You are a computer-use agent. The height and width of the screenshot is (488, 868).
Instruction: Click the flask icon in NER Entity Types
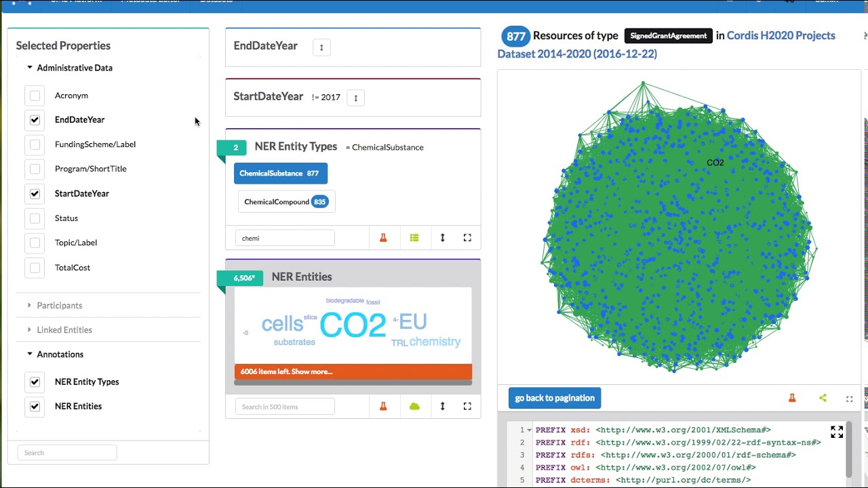click(x=383, y=238)
